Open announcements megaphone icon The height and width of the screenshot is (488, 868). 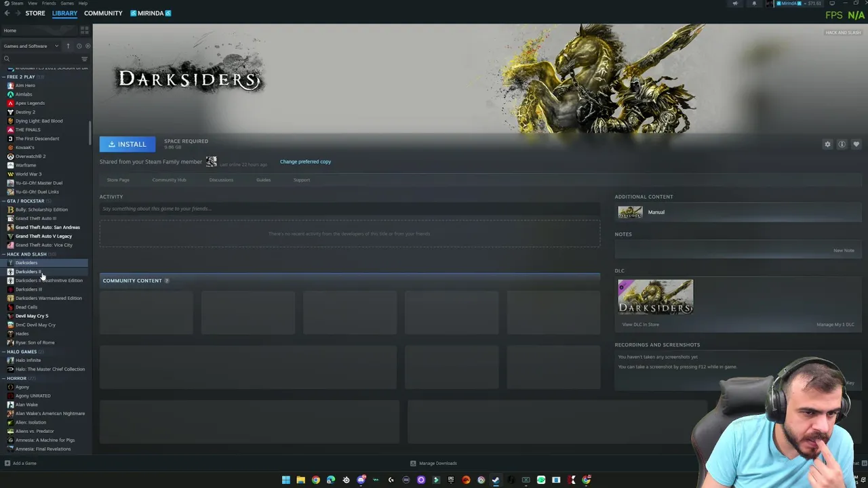pos(735,3)
